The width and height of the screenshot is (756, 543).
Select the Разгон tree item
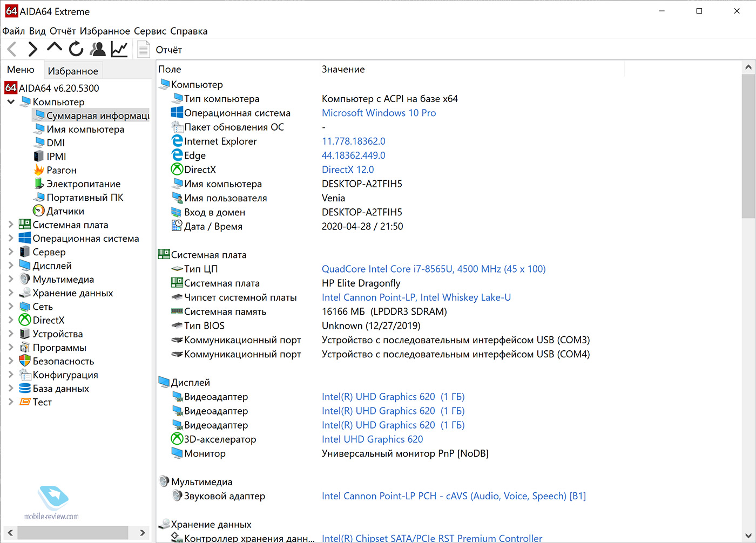click(x=55, y=170)
